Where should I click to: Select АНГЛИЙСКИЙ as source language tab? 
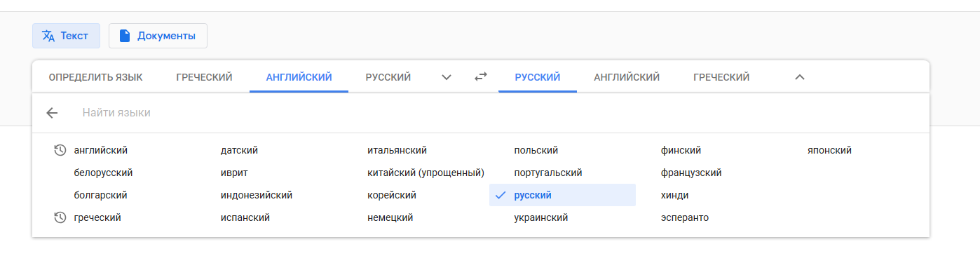(x=299, y=77)
